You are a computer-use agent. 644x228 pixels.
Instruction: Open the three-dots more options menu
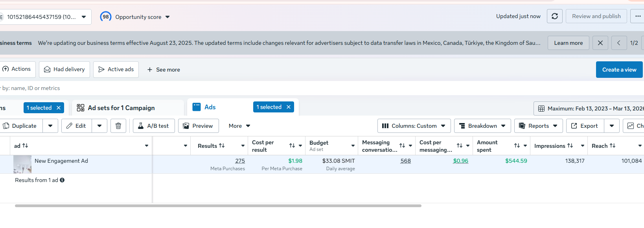point(638,16)
